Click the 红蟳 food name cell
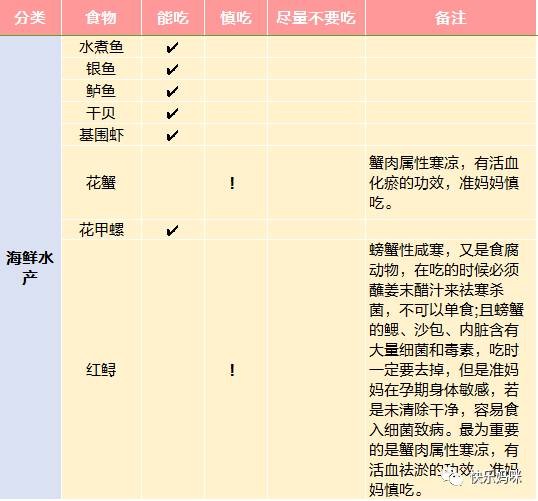Image resolution: width=538 pixels, height=501 pixels. [x=101, y=370]
